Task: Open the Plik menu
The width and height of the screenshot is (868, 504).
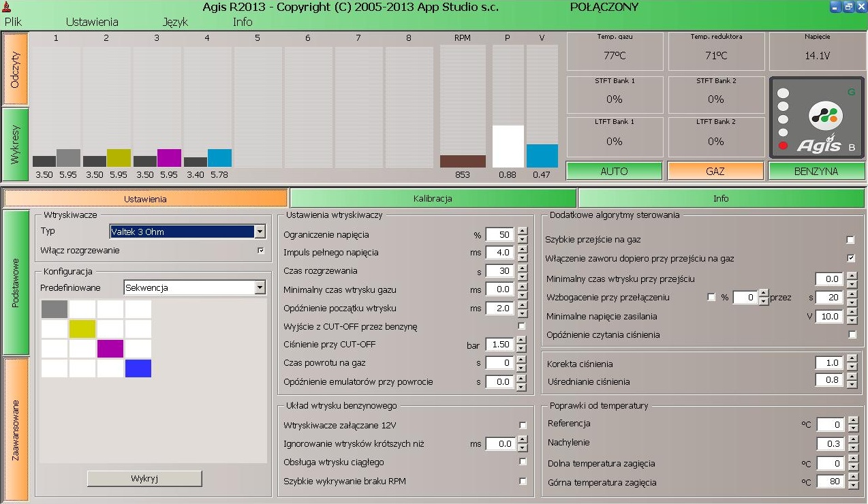Action: pyautogui.click(x=14, y=22)
